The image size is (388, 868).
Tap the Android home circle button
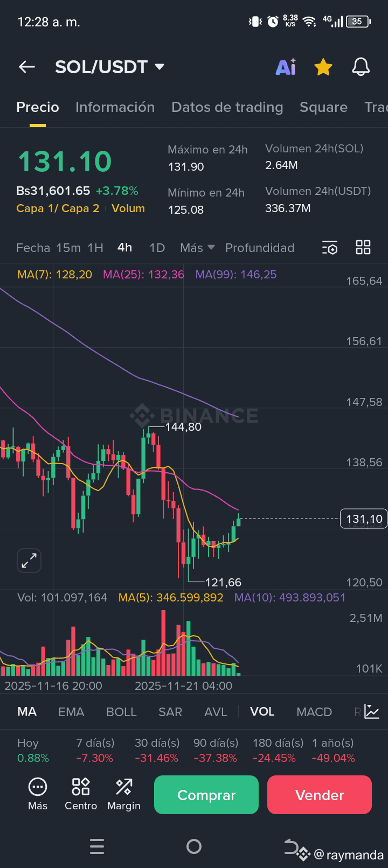[x=194, y=846]
